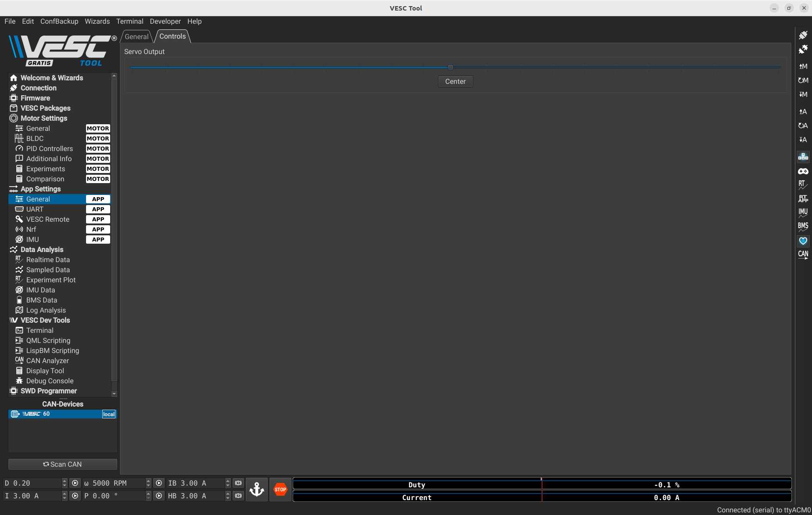The height and width of the screenshot is (515, 812).
Task: Click the Center button
Action: (x=455, y=81)
